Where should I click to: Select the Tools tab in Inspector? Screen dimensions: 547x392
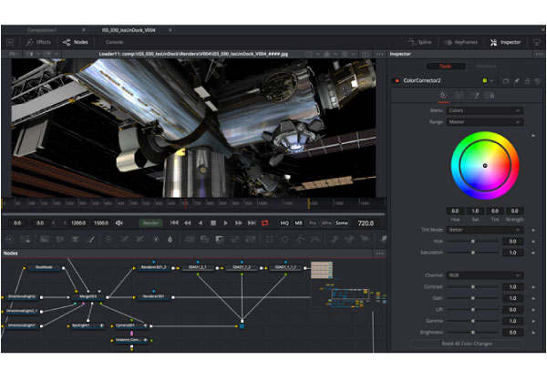coord(446,66)
